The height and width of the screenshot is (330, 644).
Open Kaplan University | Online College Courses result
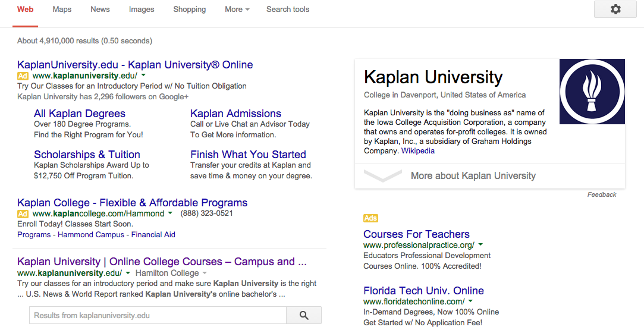[x=162, y=262]
